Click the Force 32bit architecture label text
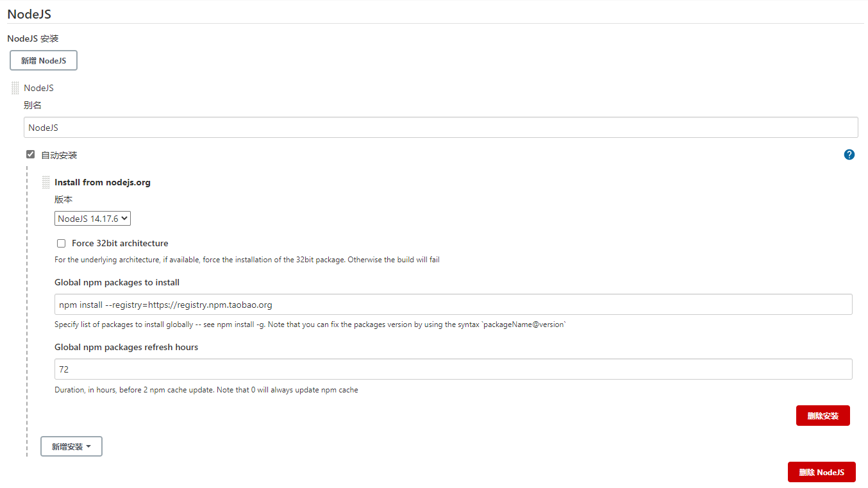868x488 pixels. tap(120, 244)
